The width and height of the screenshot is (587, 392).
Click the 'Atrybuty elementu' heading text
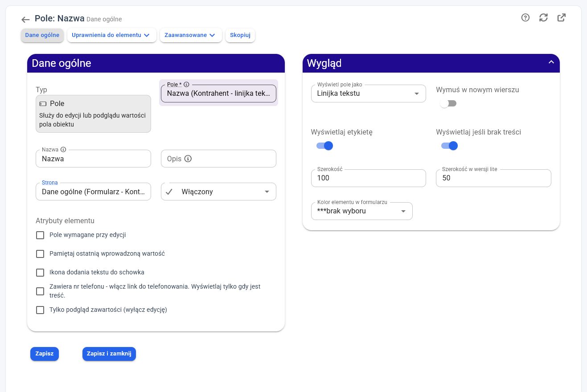click(65, 220)
